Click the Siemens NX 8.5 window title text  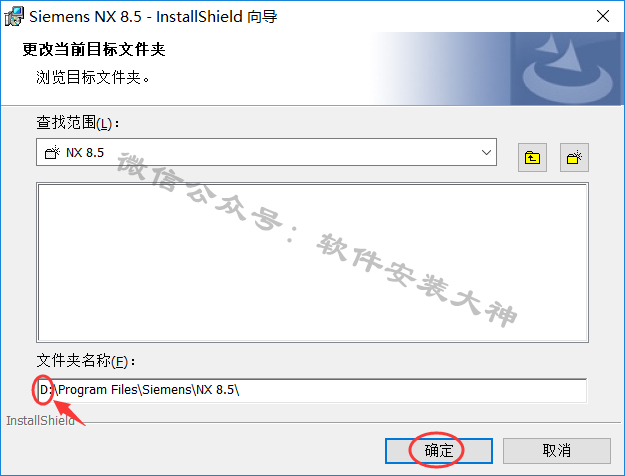[x=153, y=16]
